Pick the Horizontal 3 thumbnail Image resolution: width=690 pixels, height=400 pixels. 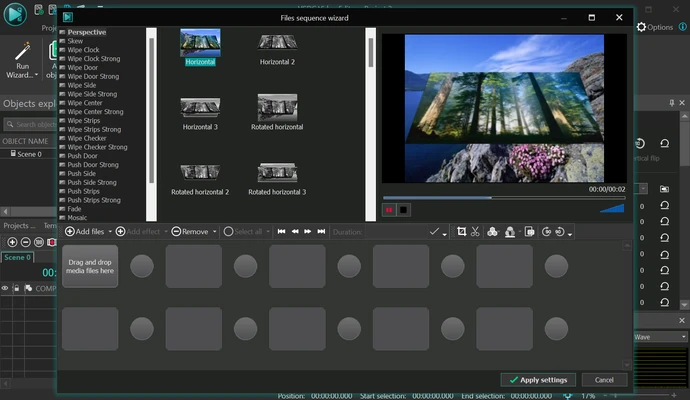tap(200, 114)
